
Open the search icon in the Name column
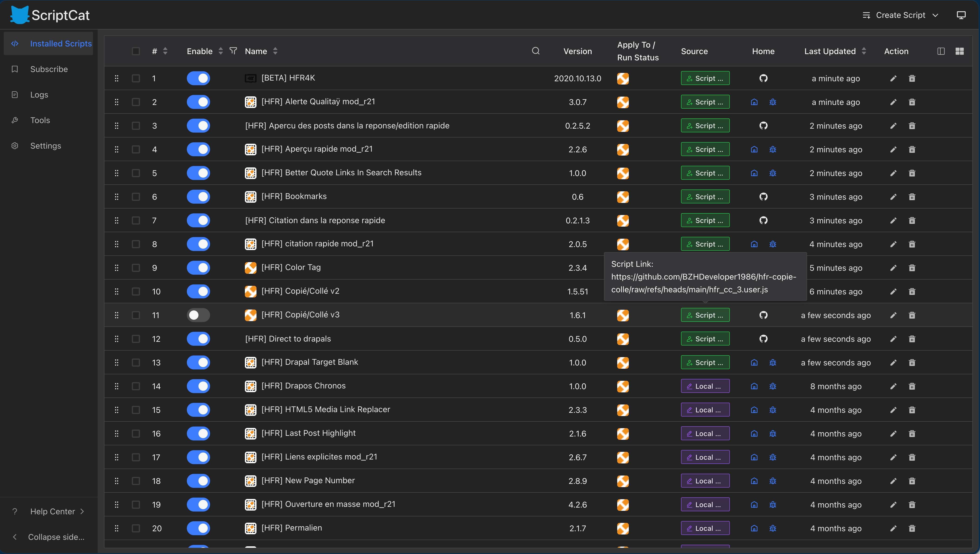point(536,51)
